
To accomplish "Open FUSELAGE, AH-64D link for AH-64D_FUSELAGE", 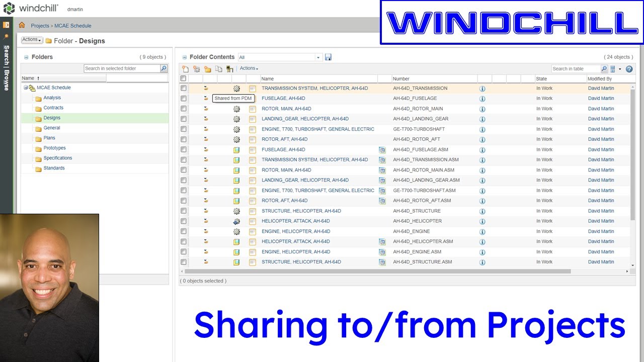I will [x=283, y=99].
